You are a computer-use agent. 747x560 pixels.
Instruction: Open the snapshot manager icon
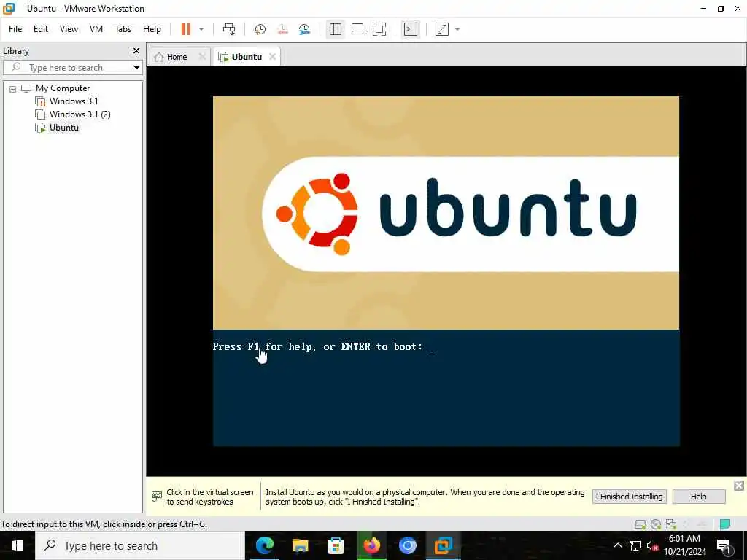(304, 29)
